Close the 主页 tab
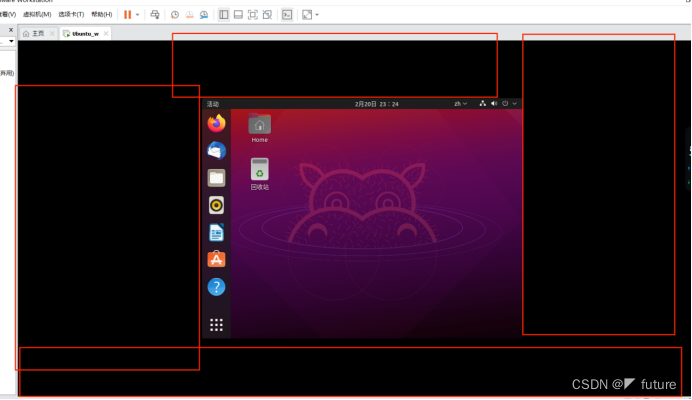This screenshot has width=692, height=400. [x=52, y=34]
